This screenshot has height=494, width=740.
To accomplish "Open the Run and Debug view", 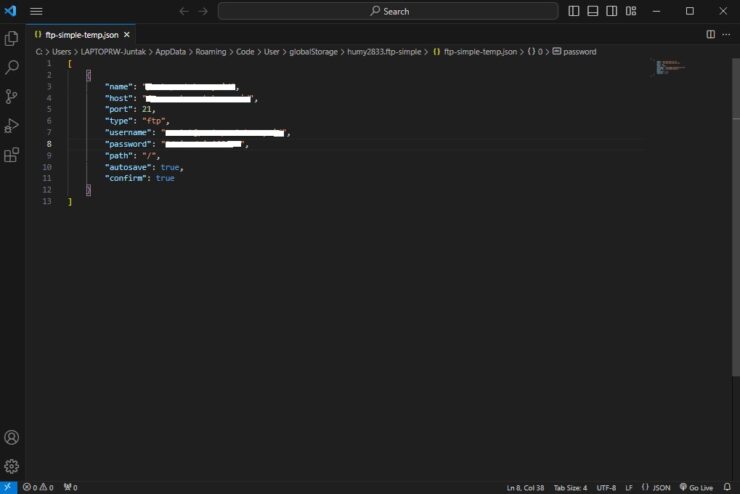I will [11, 126].
